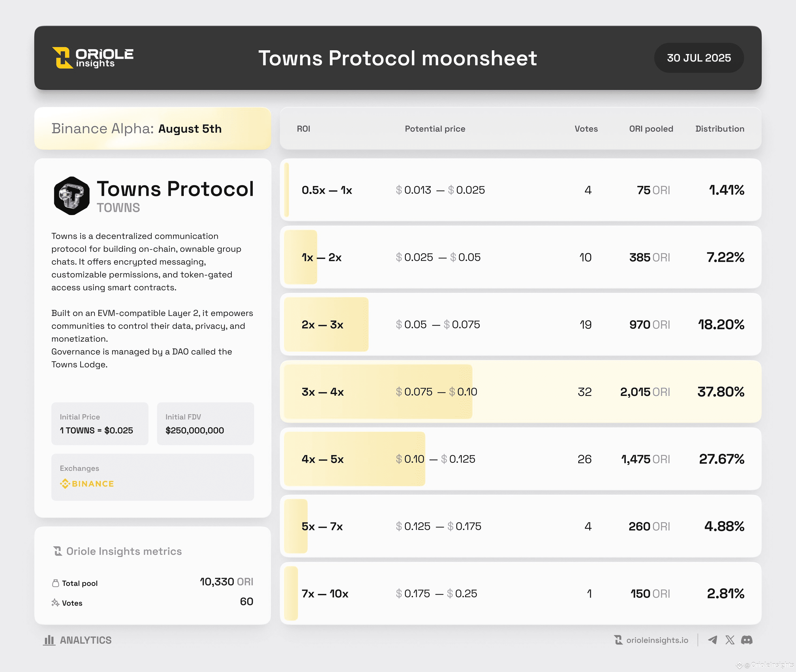Click the 2,015 ORI pooled value
The image size is (796, 672).
point(645,392)
